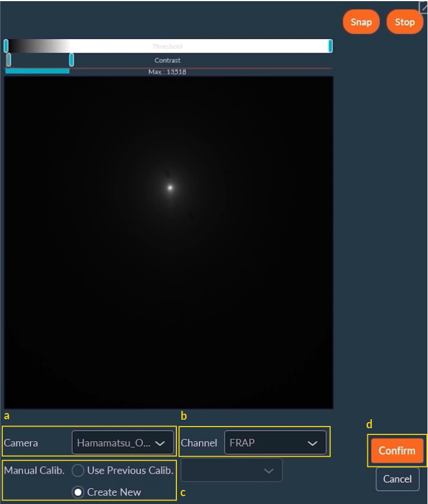Click the expand window icon at top right

424,6
